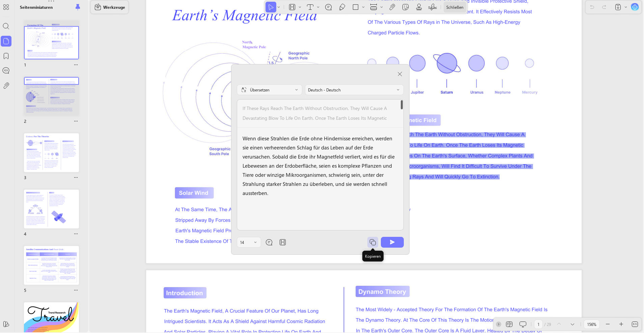Expand cursor tool options arrow
644x333 pixels.
(279, 7)
